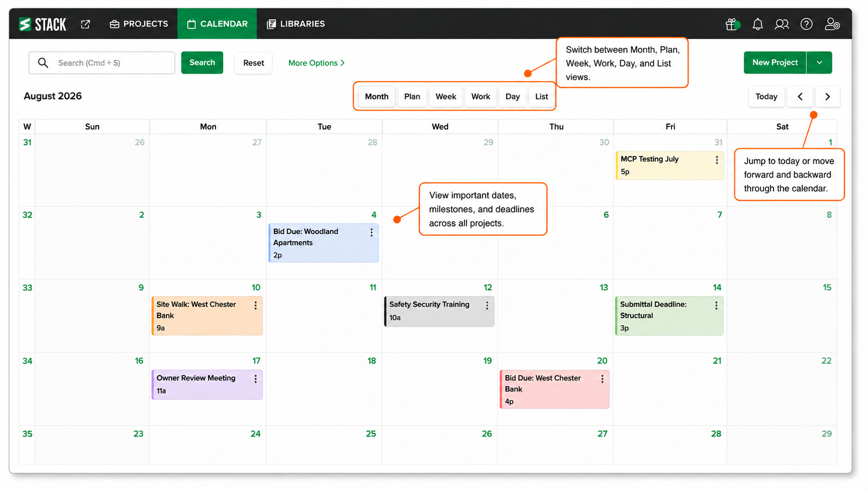
Task: Open options menu for Submittal Deadline: Structural
Action: (716, 306)
